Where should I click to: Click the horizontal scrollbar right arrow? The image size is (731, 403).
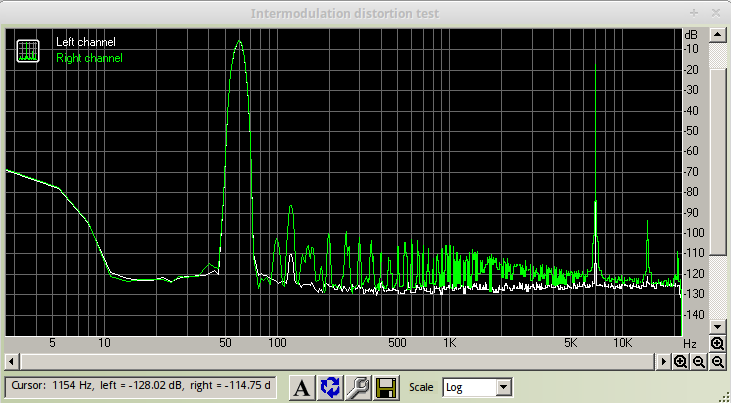tap(663, 361)
